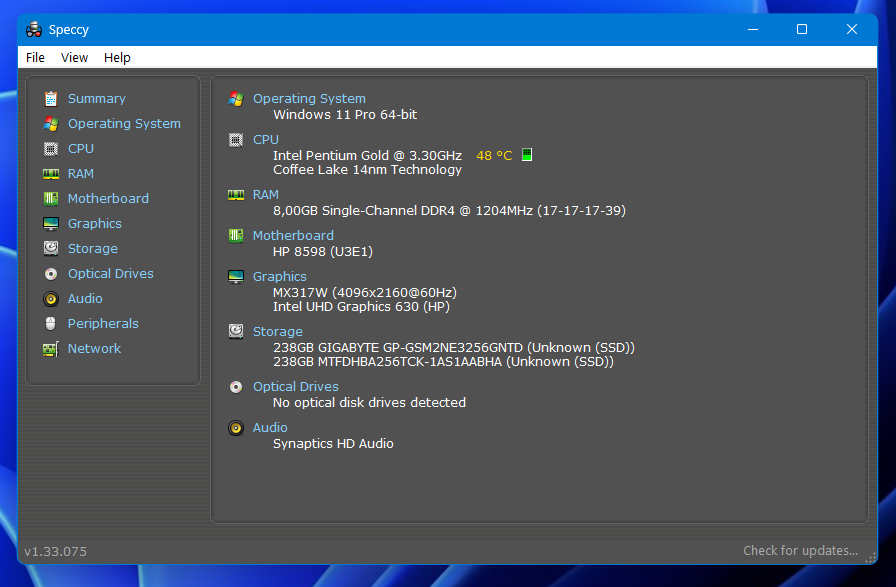Viewport: 896px width, 587px height.
Task: Click the CPU heading link in summary
Action: point(266,139)
